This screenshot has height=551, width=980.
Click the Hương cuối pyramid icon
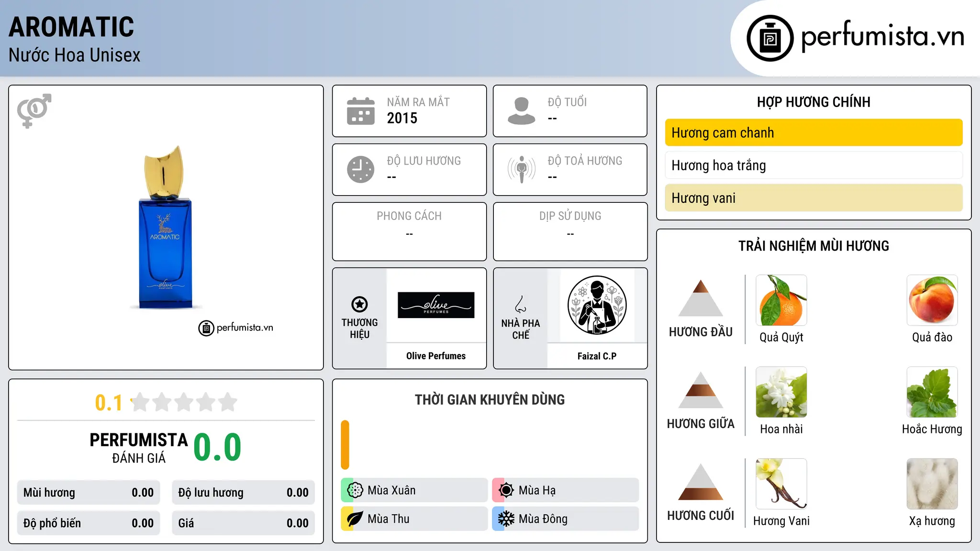[x=701, y=482]
